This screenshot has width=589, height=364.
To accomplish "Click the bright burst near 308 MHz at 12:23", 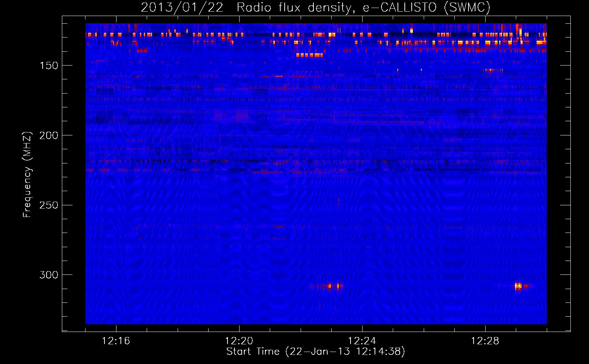I will tap(329, 286).
